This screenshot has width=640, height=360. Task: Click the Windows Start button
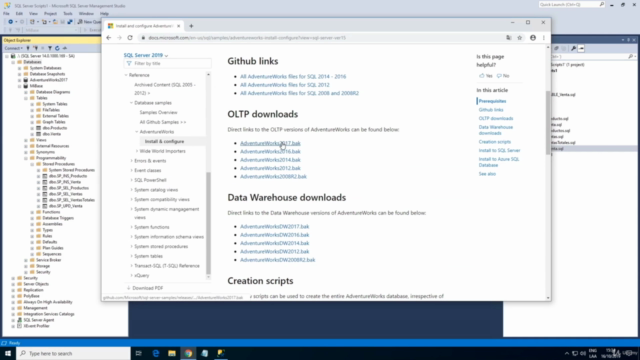tap(8, 353)
